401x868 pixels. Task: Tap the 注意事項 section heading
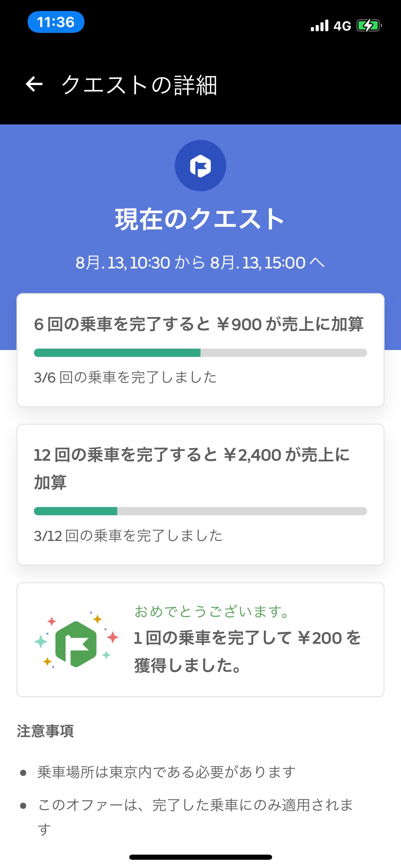click(45, 731)
